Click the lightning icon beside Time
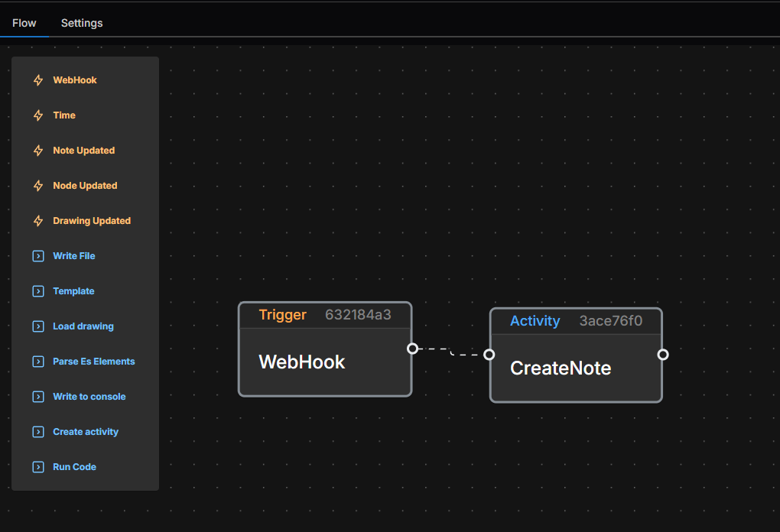Viewport: 780px width, 532px height. (x=38, y=115)
